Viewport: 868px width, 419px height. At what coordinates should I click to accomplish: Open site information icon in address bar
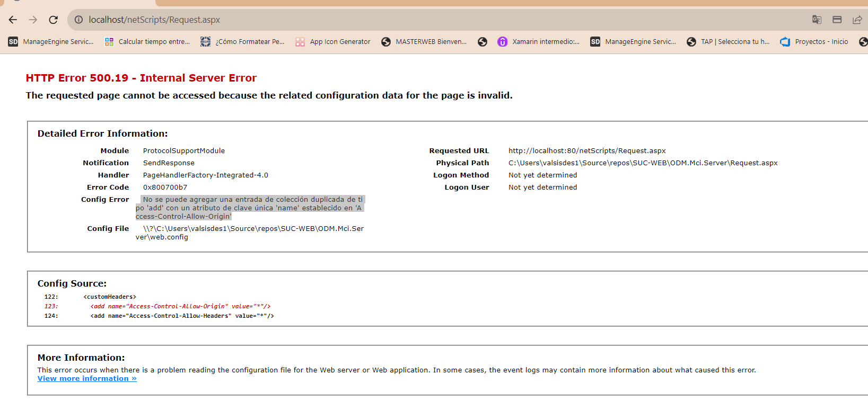[78, 20]
